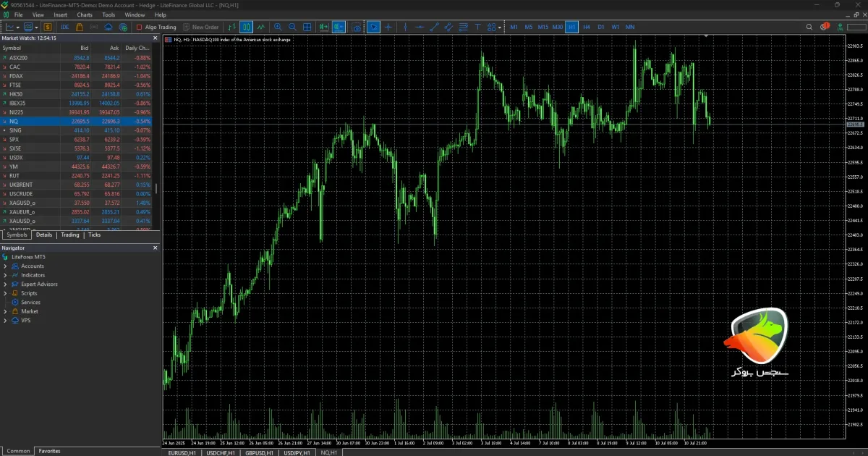Tile chart windows with grid icon
Image resolution: width=868 pixels, height=456 pixels.
[x=307, y=27]
